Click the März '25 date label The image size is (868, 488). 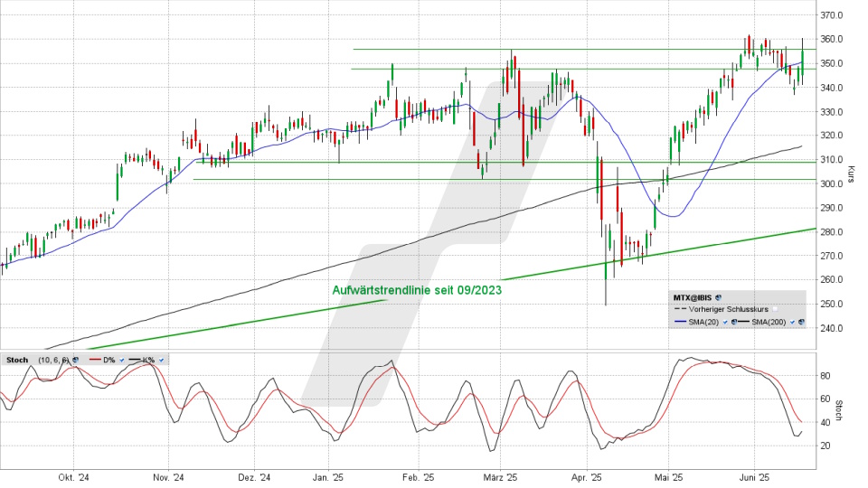(x=500, y=477)
